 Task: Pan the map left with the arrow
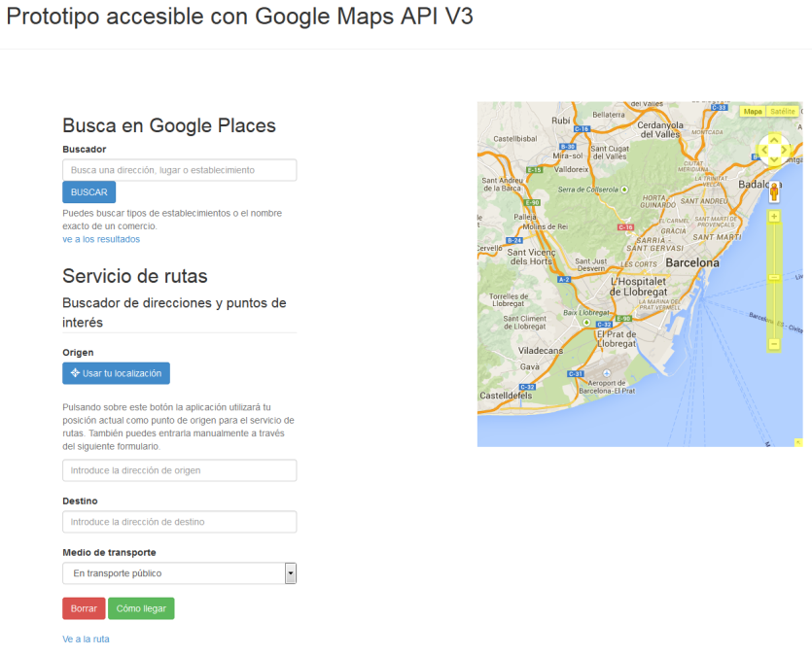[763, 152]
